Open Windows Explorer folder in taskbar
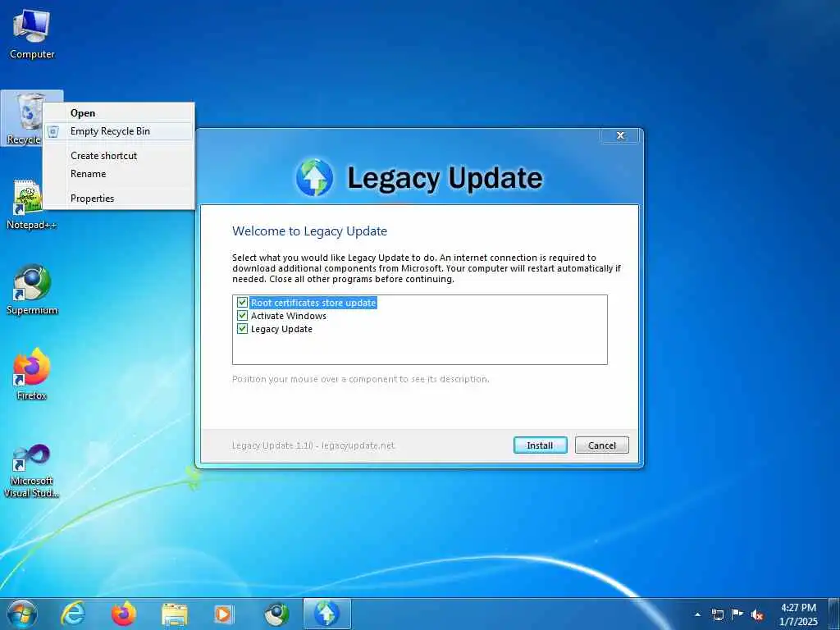This screenshot has width=840, height=630. [x=175, y=614]
